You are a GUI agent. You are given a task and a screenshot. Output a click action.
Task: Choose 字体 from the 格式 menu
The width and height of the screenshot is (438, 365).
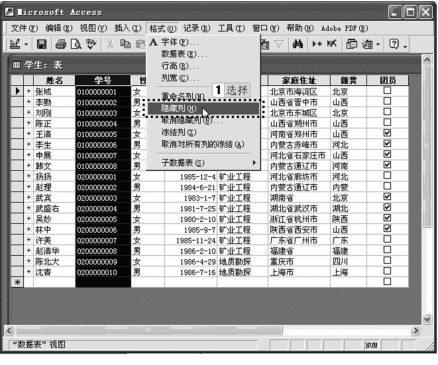[x=203, y=42]
